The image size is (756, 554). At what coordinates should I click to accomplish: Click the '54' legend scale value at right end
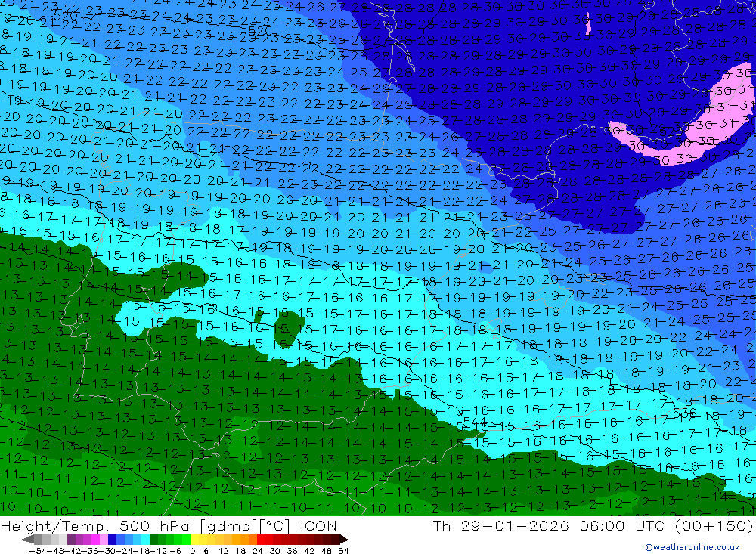click(343, 551)
